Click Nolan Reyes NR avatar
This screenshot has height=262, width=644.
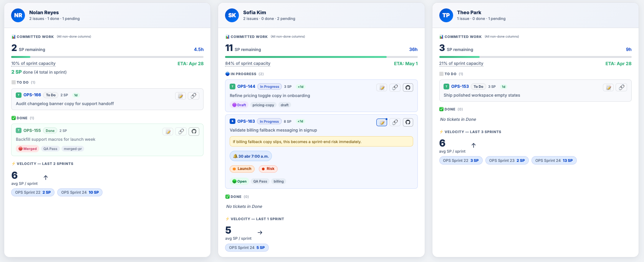pos(18,15)
